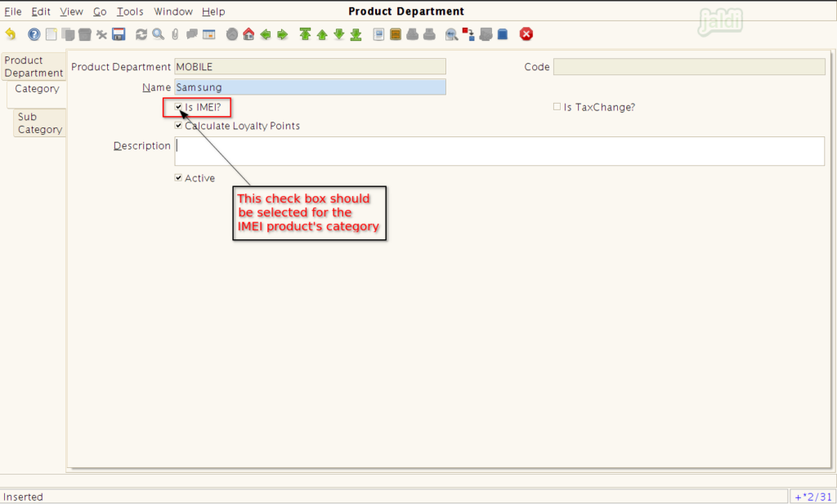Open the File menu
This screenshot has height=504, width=837.
pos(13,11)
